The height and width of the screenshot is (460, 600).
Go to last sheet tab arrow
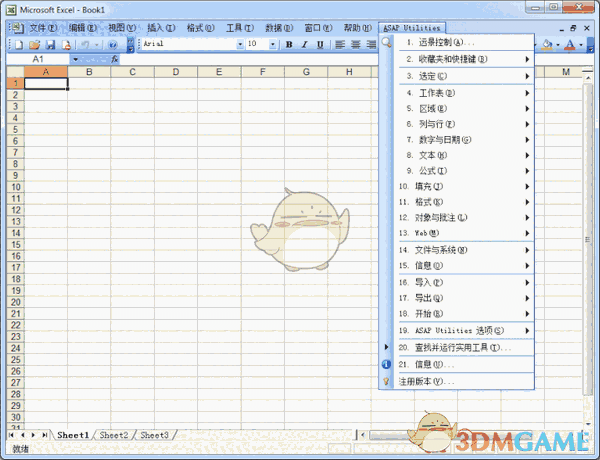45,435
